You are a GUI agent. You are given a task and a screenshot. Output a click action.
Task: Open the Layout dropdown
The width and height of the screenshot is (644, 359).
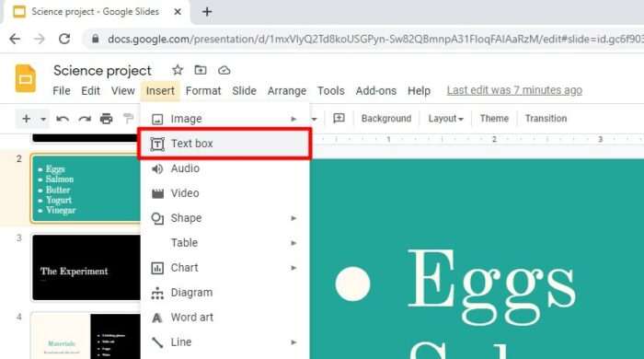445,119
